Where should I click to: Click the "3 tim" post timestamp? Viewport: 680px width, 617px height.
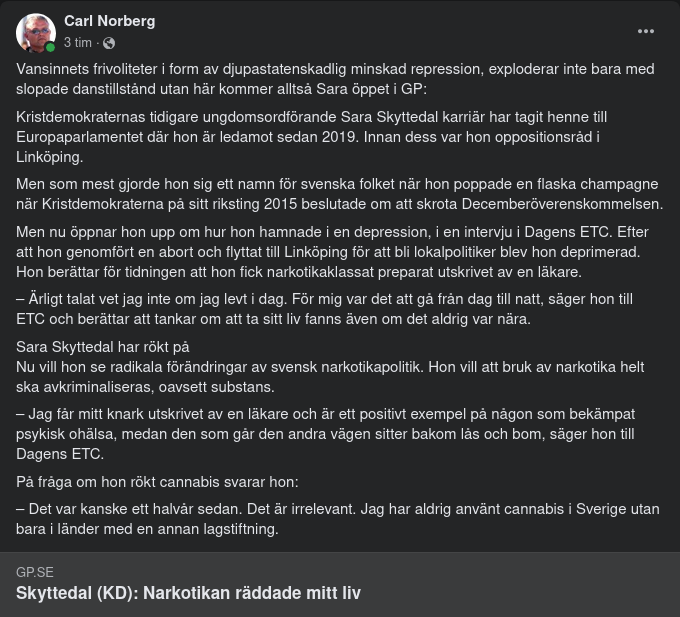pyautogui.click(x=77, y=43)
